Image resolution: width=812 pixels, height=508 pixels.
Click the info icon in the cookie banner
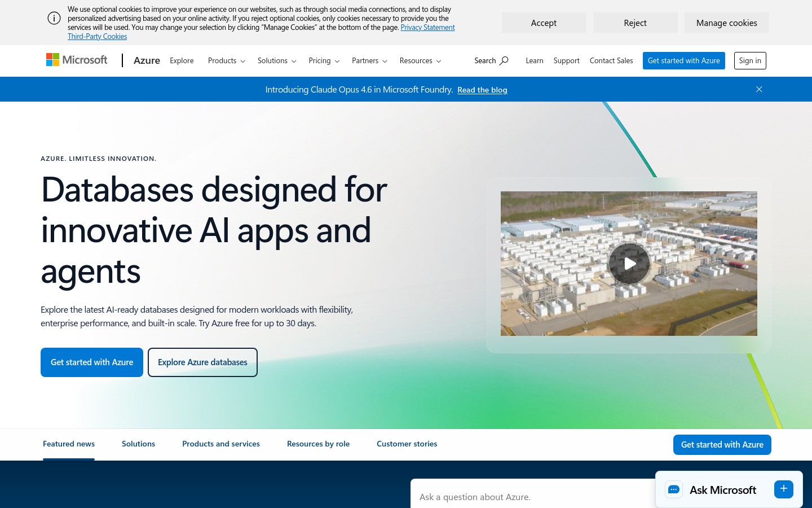click(54, 18)
